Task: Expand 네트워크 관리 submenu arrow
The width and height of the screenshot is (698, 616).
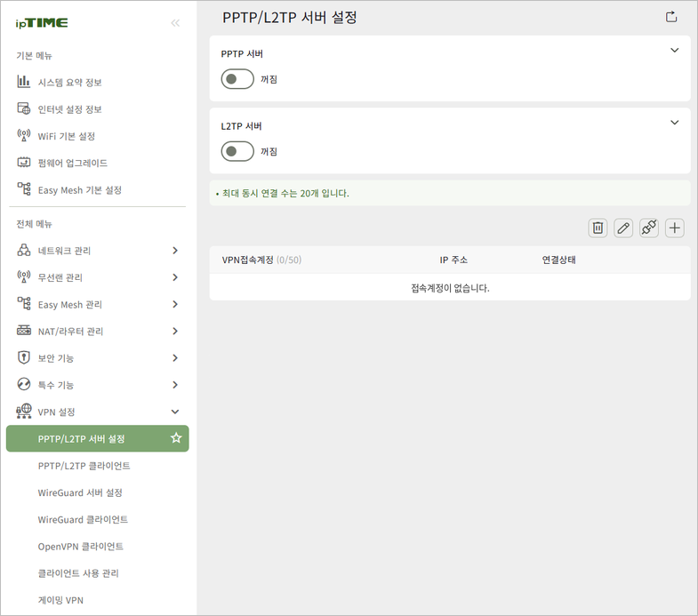Action: 175,251
